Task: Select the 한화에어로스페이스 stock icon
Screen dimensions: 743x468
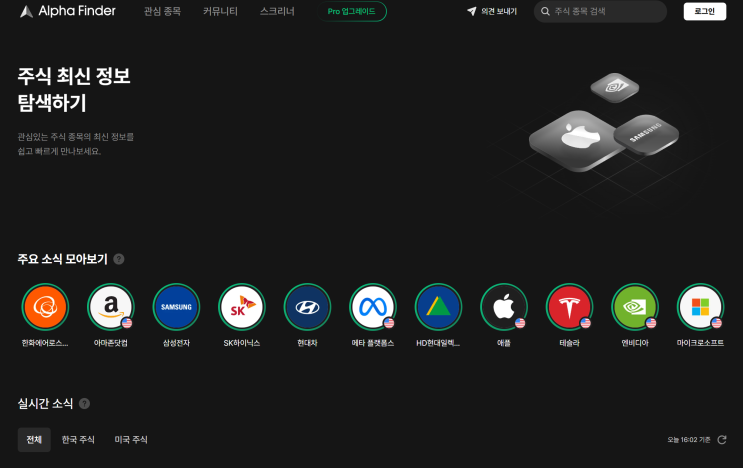Action: click(45, 307)
